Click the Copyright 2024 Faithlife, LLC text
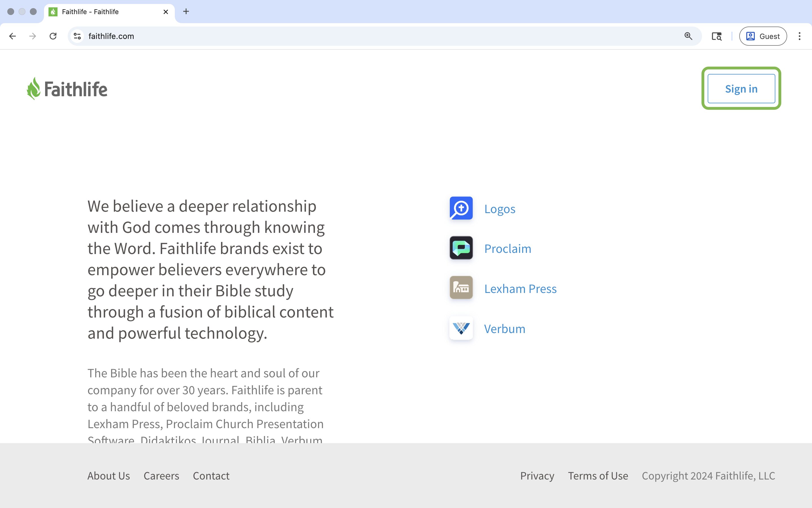 coord(708,476)
